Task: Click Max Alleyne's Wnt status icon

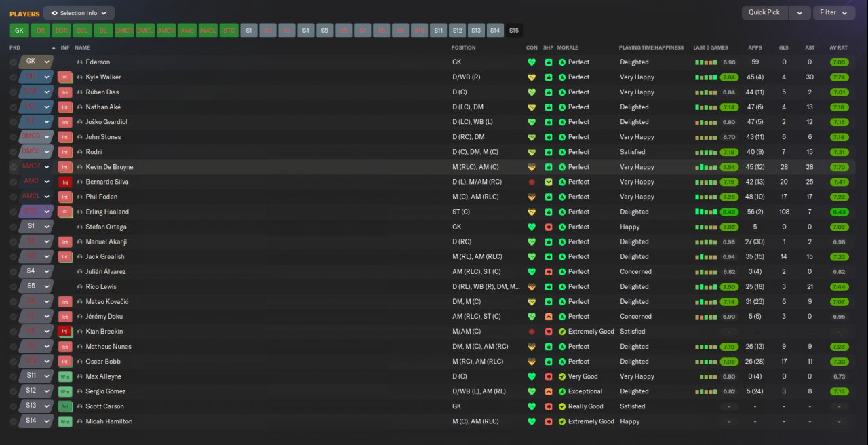Action: point(65,376)
